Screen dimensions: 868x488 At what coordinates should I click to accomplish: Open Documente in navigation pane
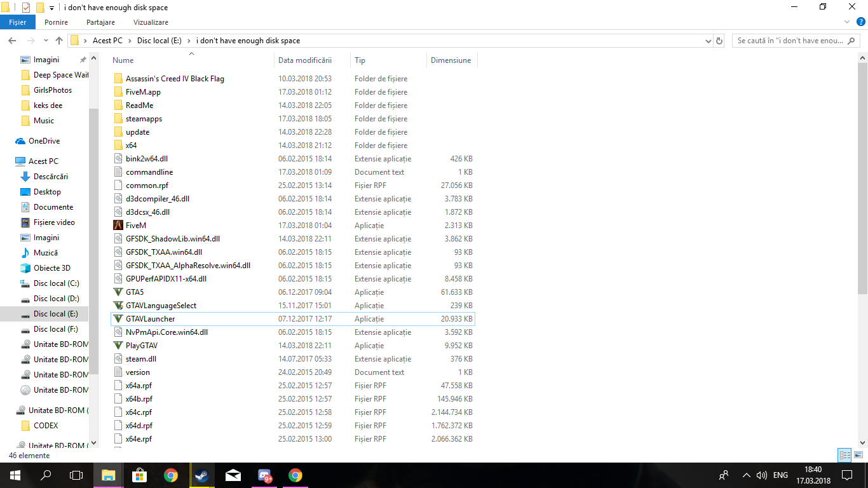coord(53,207)
